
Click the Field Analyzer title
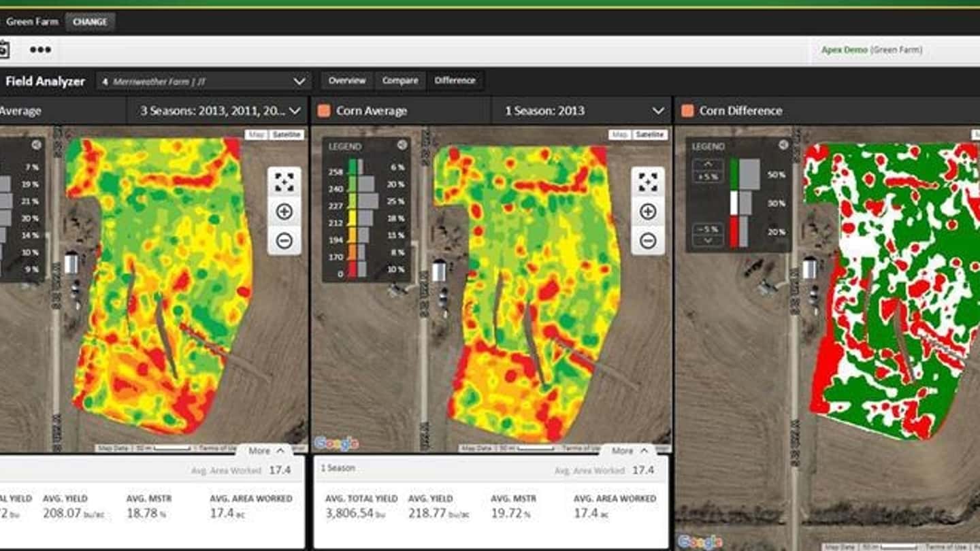(45, 82)
